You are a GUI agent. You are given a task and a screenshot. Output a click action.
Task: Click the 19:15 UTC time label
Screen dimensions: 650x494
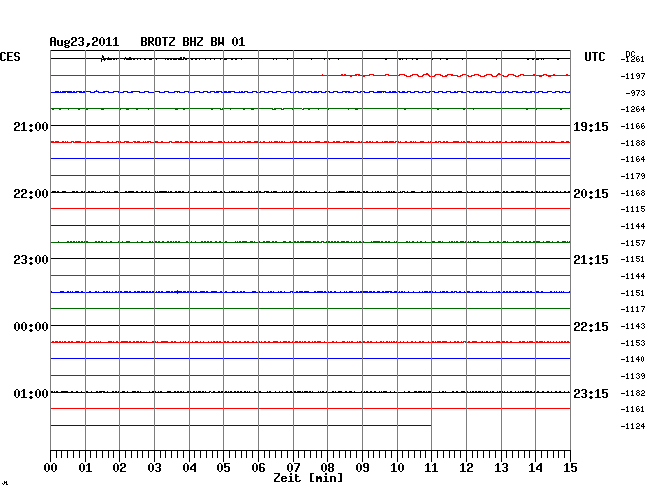591,127
